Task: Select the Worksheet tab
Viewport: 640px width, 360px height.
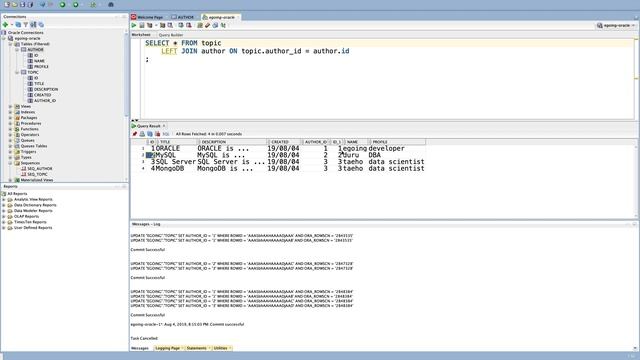Action: (x=141, y=35)
